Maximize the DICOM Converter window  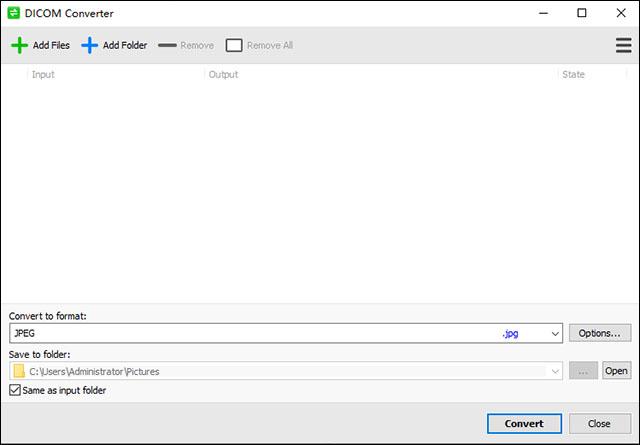(x=582, y=13)
